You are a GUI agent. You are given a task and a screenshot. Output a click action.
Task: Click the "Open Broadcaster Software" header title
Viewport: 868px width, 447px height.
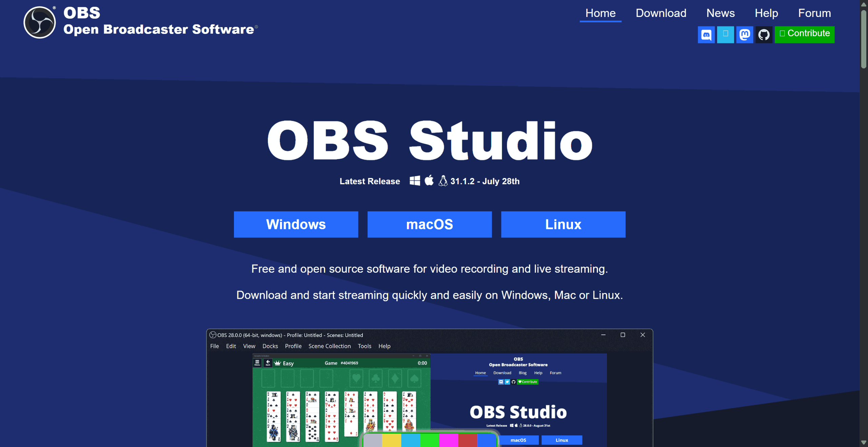pos(159,30)
